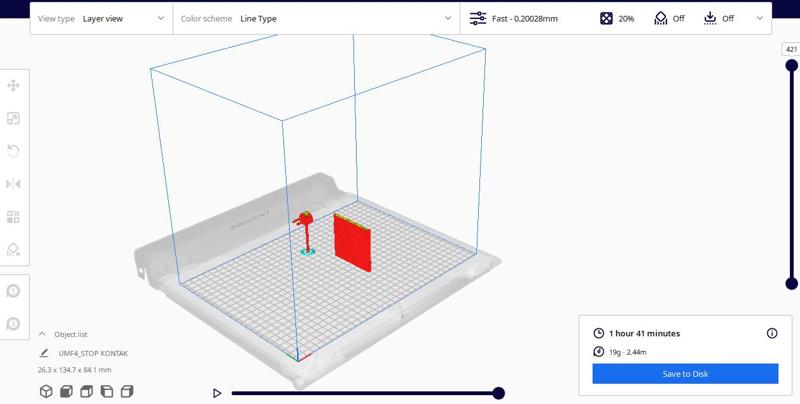Viewport: 800px width, 404px height.
Task: Select the Rotate tool in left toolbar
Action: (13, 151)
